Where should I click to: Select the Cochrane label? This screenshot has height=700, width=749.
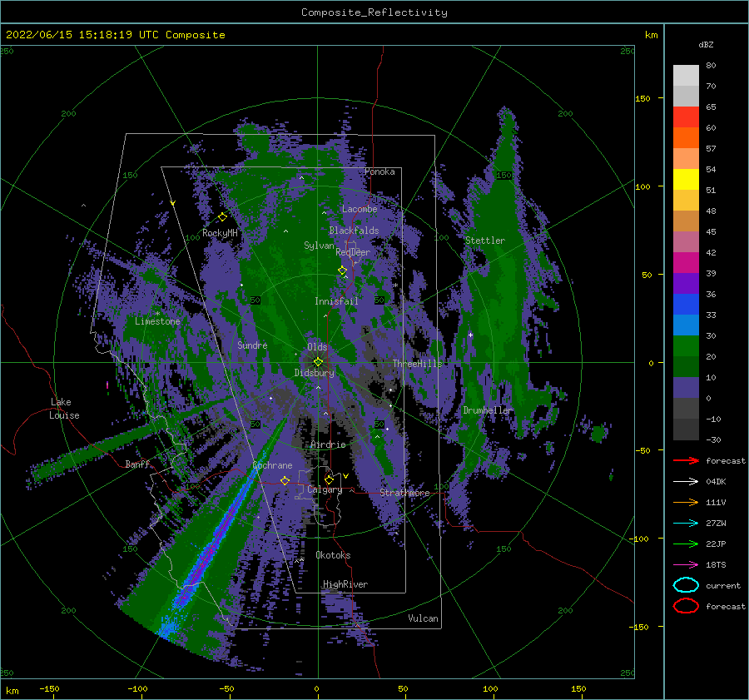pyautogui.click(x=272, y=465)
